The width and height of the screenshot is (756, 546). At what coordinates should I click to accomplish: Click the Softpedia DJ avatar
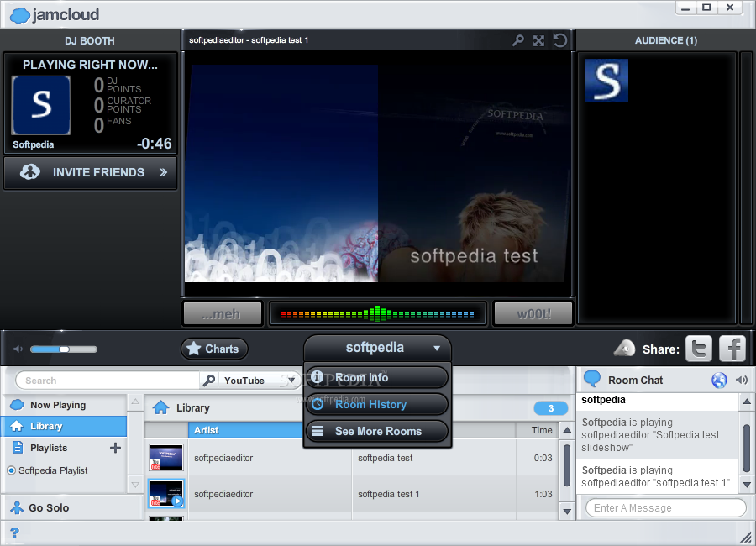pos(41,105)
